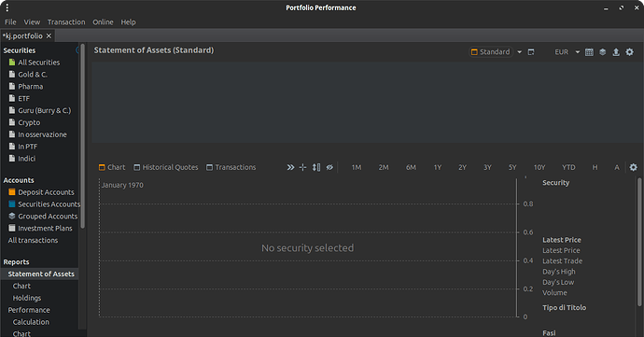Open the Help menu
This screenshot has width=644, height=337.
128,22
